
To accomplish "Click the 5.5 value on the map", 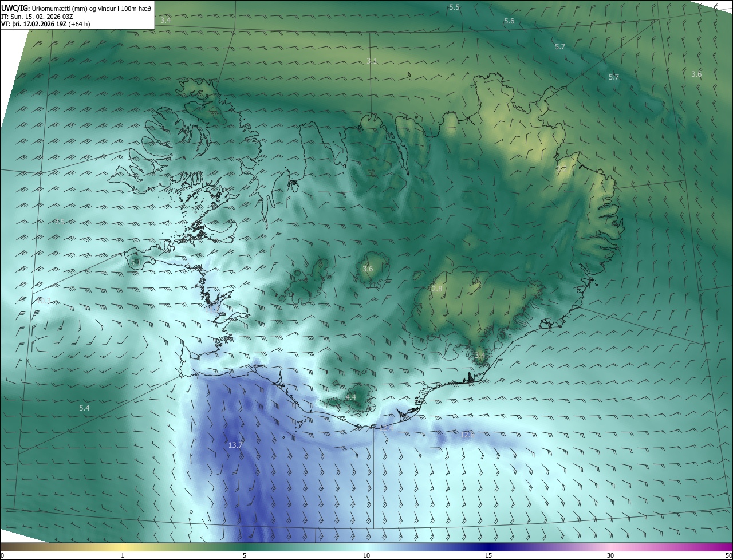I will [x=454, y=7].
